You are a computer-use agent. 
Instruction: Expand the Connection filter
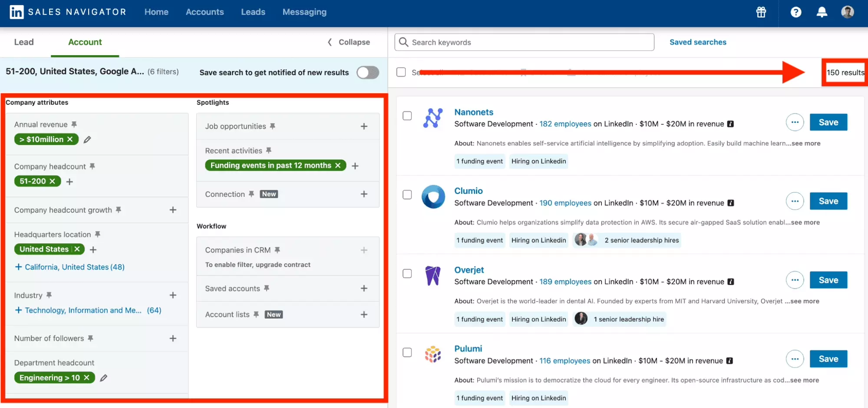click(x=364, y=194)
